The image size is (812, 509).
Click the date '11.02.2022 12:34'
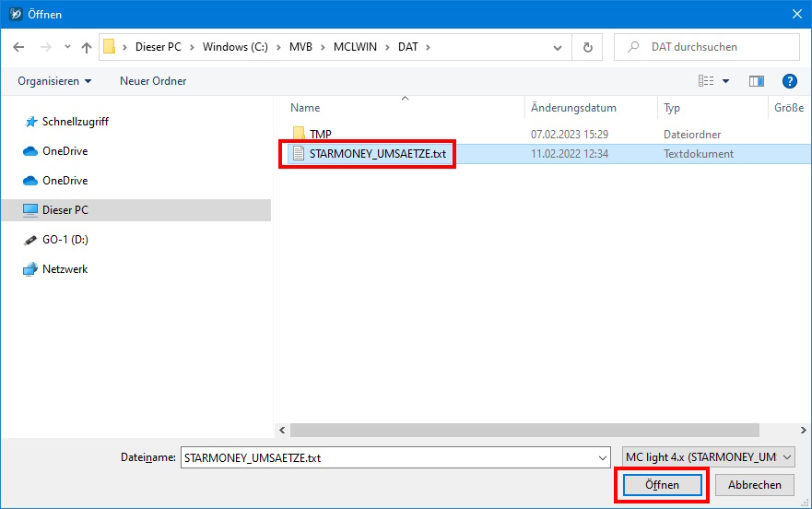click(569, 154)
